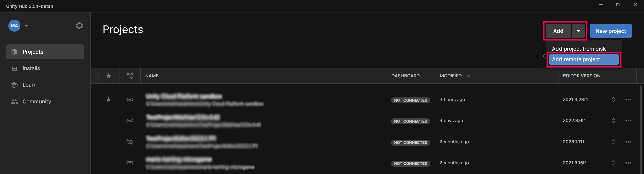Screen dimensions: 644x174
Task: Toggle favorite star on first project
Action: pos(108,100)
